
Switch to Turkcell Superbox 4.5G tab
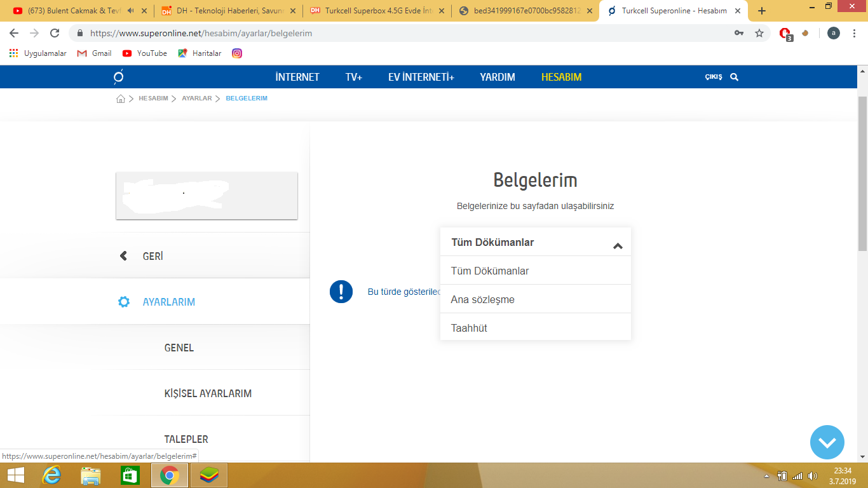(x=377, y=11)
